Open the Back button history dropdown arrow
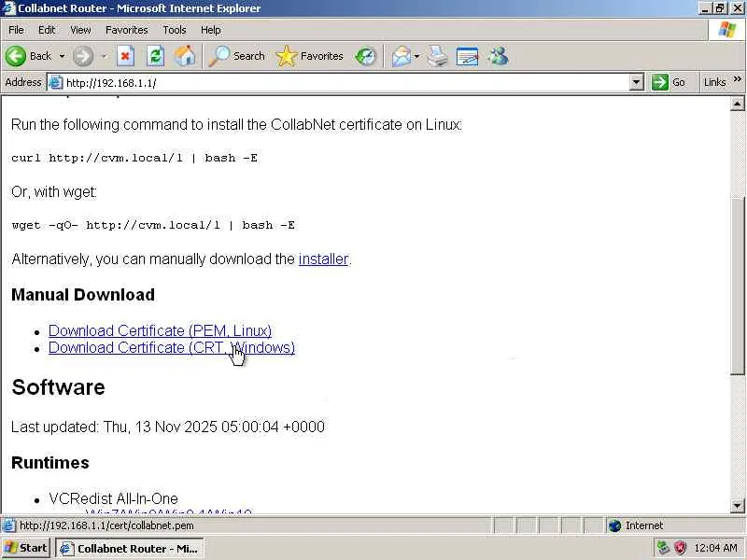 point(62,56)
